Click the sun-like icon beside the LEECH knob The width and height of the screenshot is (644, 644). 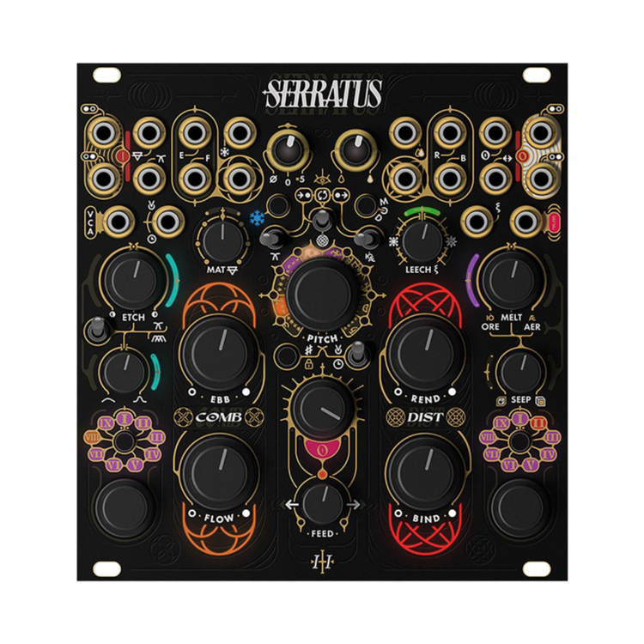(394, 242)
